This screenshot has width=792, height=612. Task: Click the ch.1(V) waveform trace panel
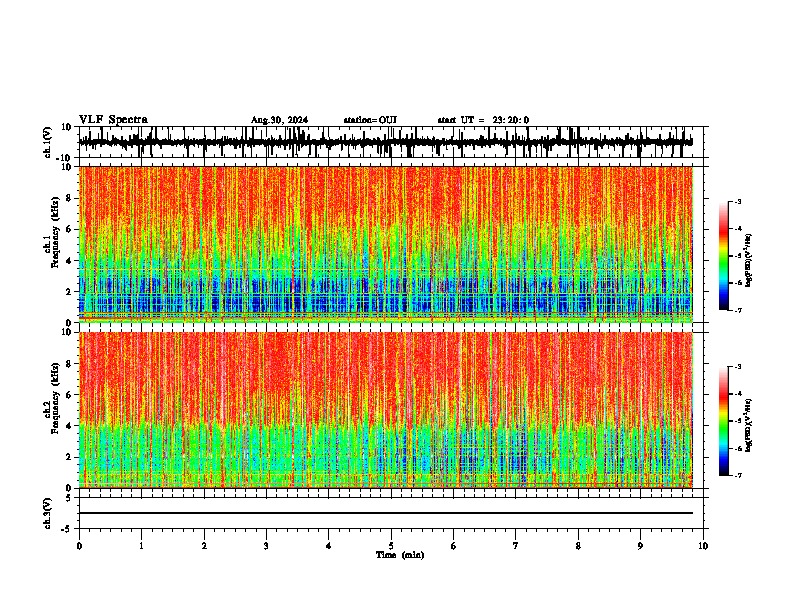click(x=393, y=142)
